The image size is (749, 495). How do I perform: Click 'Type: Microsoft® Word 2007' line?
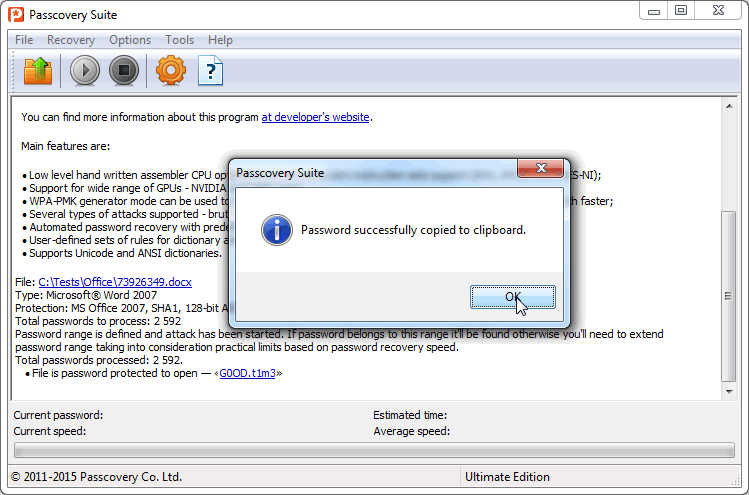point(86,295)
